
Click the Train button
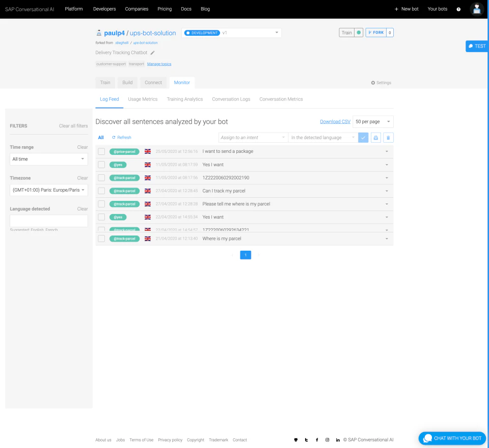click(346, 32)
